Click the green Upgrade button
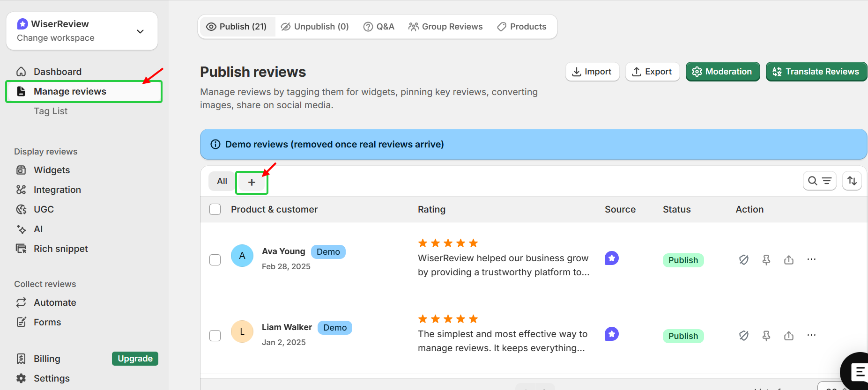 135,359
